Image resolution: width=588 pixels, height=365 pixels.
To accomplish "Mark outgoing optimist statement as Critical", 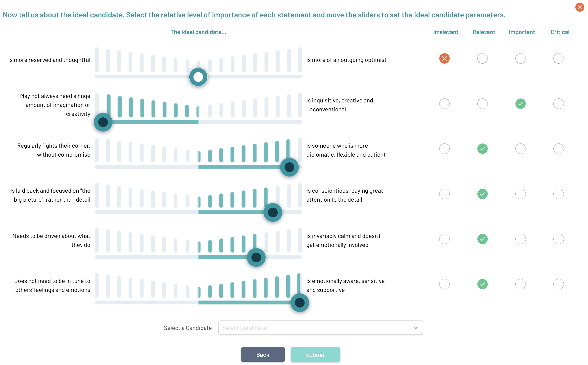I will 558,59.
